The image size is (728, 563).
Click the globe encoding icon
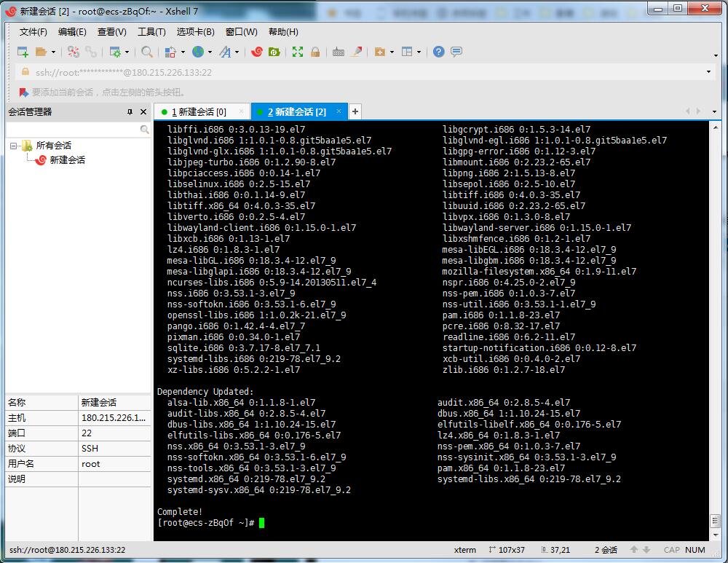198,52
